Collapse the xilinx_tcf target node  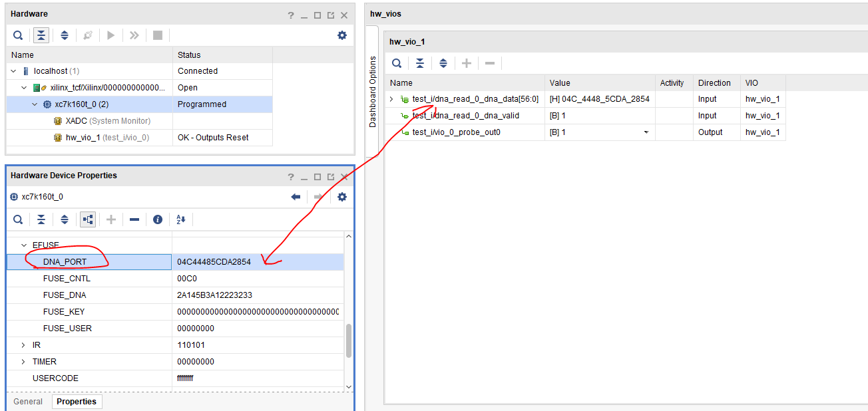tap(25, 88)
